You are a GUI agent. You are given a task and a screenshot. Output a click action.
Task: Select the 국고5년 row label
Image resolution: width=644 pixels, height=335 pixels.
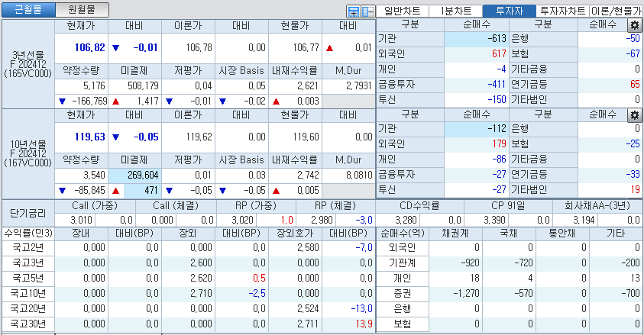click(x=28, y=278)
